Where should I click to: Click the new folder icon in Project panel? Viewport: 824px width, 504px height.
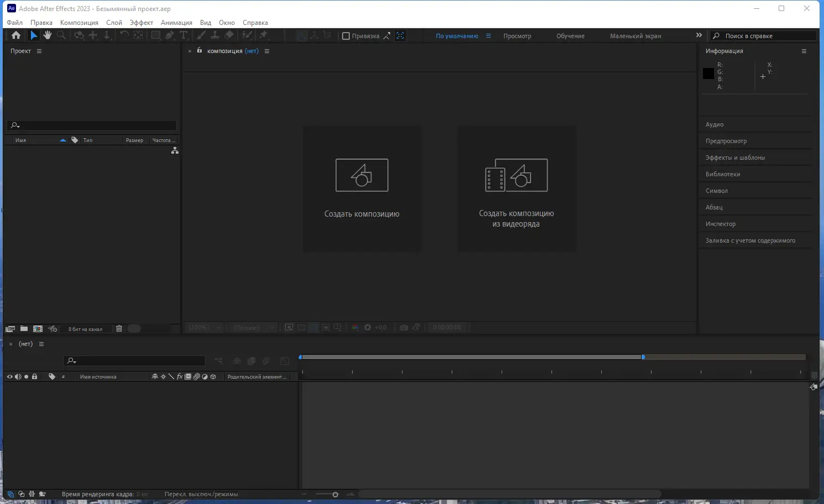coord(24,328)
